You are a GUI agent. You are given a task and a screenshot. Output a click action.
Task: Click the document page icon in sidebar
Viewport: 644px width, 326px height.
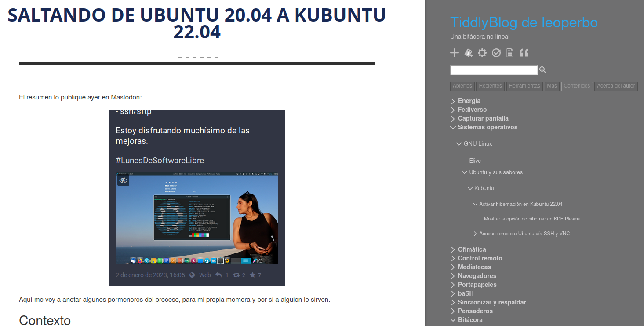510,53
